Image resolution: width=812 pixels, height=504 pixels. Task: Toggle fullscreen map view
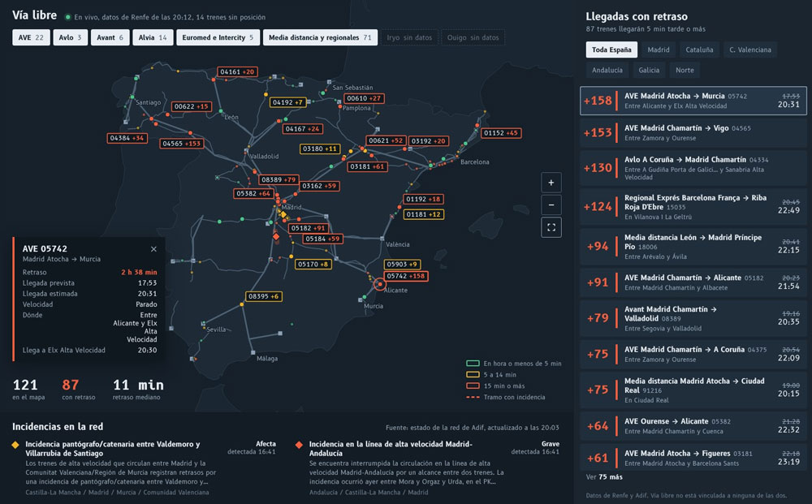(x=551, y=227)
